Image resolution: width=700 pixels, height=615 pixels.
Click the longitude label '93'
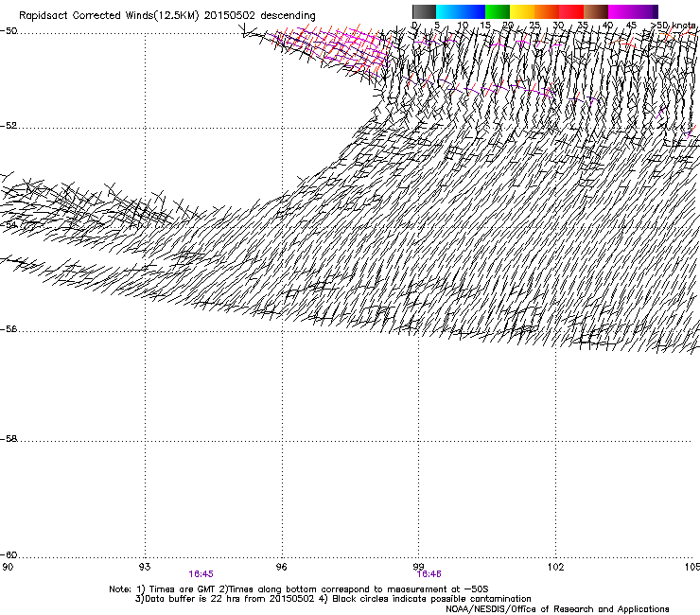pos(145,567)
